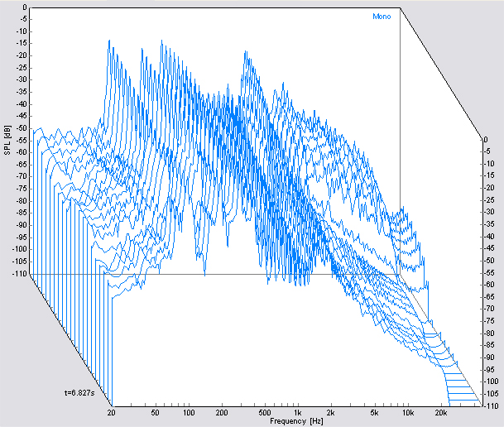Viewport: 504px width, 427px height.
Task: Click the 2k frequency tick label
Action: pos(331,413)
